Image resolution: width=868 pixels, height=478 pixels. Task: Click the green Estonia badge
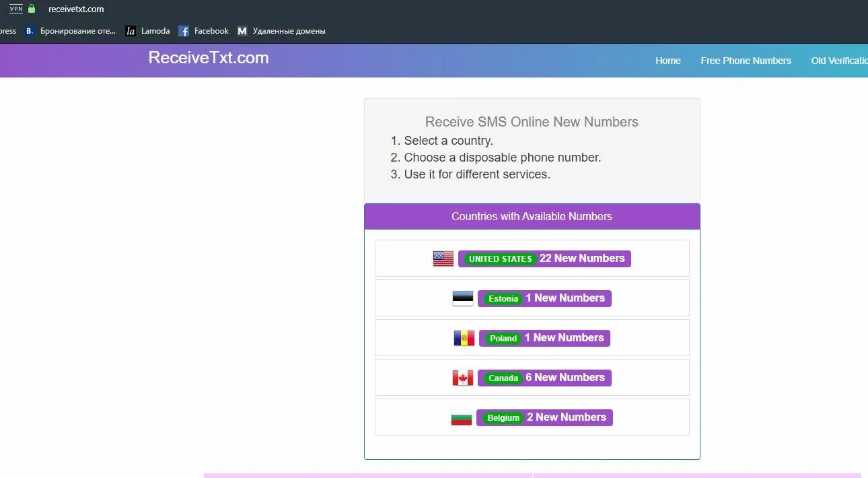(503, 299)
